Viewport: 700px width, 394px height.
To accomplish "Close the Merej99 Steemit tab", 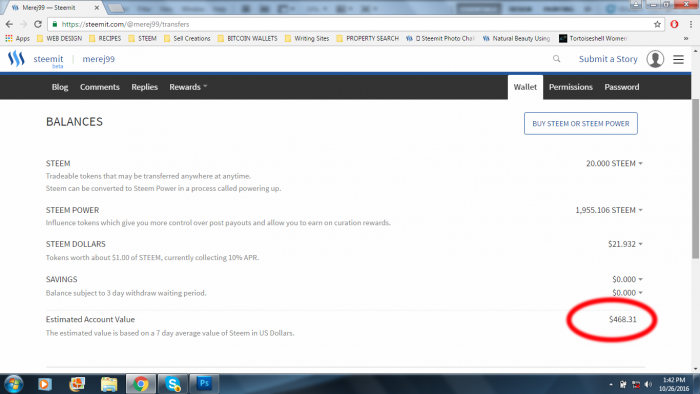I will tap(96, 8).
